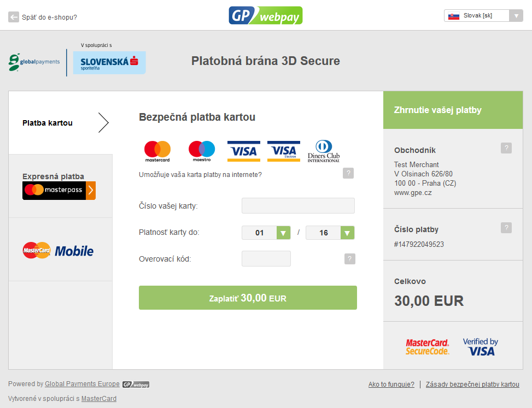Click Ako to funguje? link

click(391, 385)
